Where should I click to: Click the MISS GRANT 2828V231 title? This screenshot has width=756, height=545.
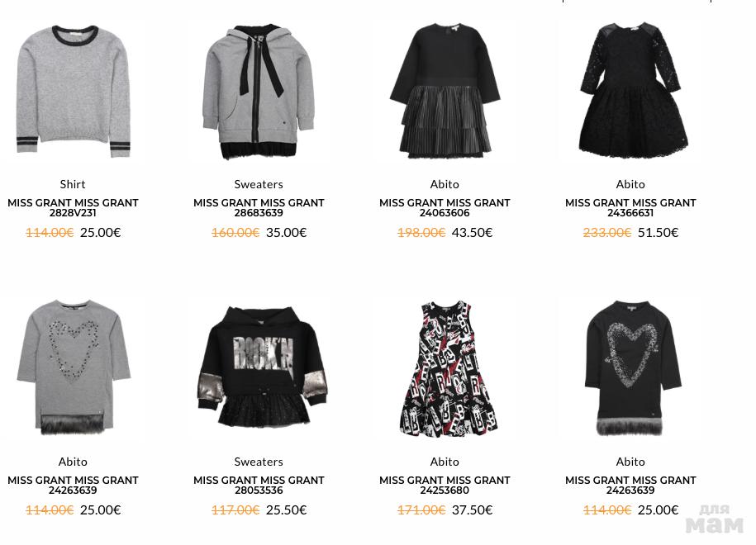(73, 208)
